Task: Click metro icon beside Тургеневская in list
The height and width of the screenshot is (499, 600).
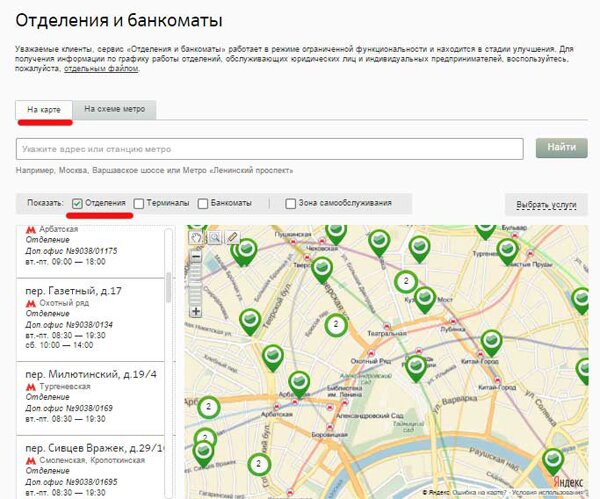Action: click(x=31, y=387)
